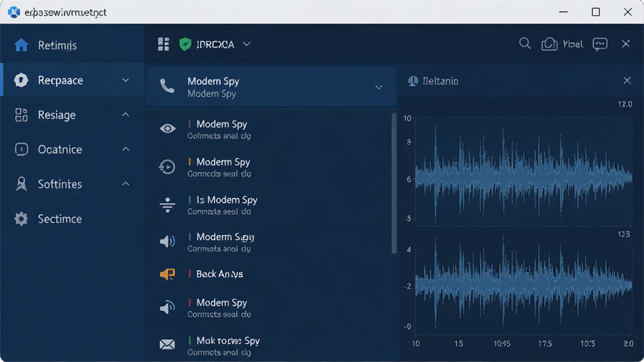The width and height of the screenshot is (644, 362).
Task: Click the app logo in title bar
Action: coord(14,12)
